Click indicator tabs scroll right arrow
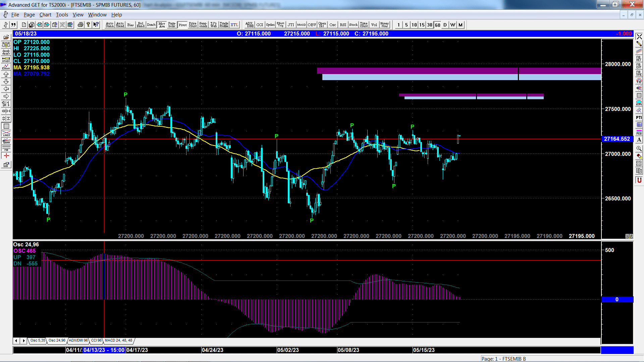This screenshot has height=362, width=644. tap(23, 341)
